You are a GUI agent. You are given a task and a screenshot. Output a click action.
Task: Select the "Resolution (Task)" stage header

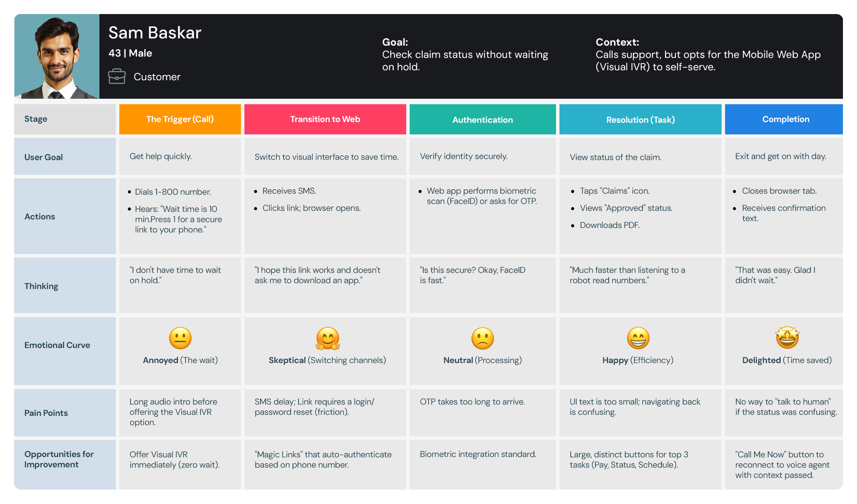coord(640,120)
